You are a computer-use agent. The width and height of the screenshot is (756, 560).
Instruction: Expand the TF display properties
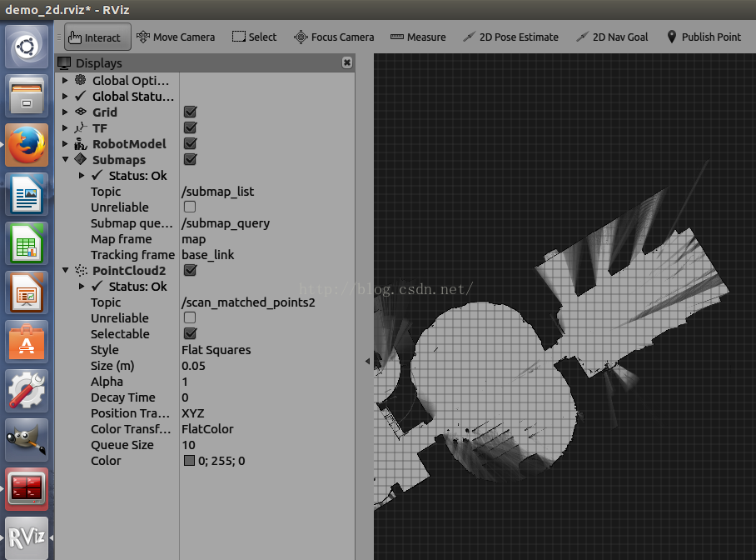[65, 128]
